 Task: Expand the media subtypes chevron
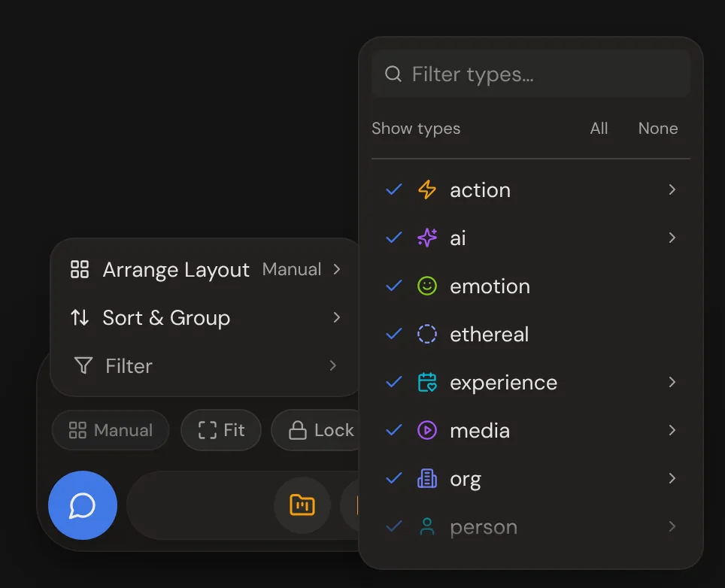tap(672, 430)
